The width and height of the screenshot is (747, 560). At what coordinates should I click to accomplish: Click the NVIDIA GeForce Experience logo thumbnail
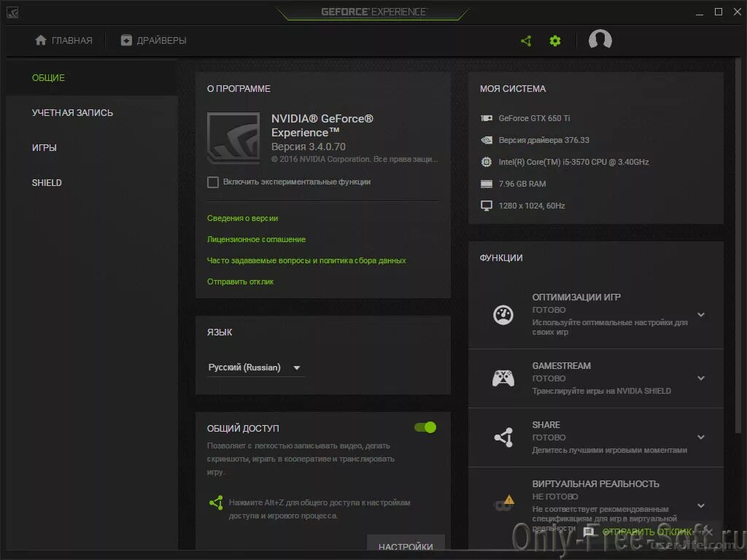coord(233,138)
